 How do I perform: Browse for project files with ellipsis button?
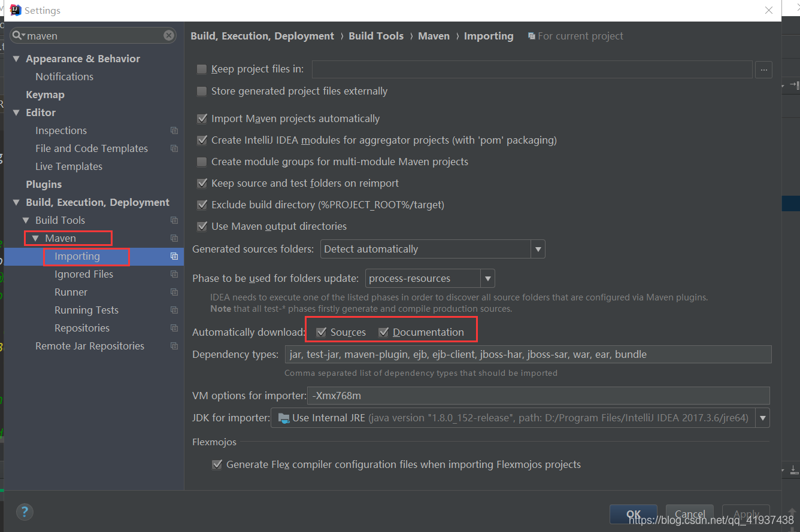pos(763,69)
